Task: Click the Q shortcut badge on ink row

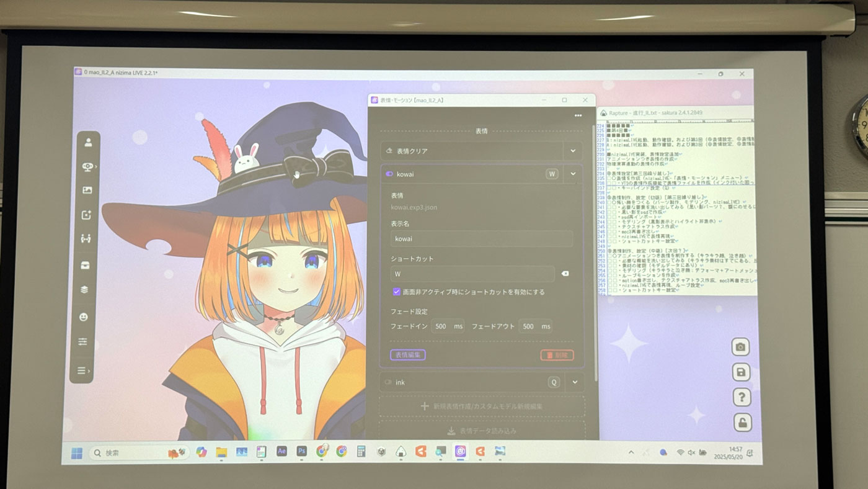Action: tap(554, 382)
